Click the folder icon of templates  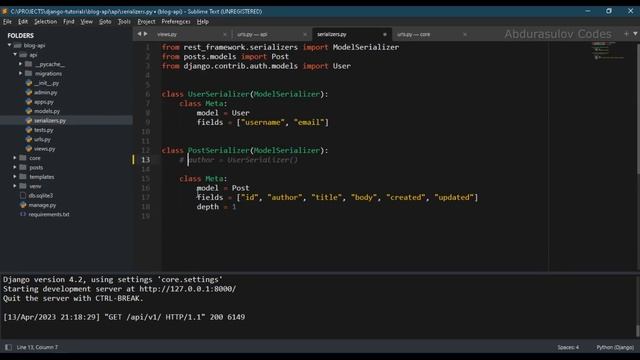coord(23,177)
